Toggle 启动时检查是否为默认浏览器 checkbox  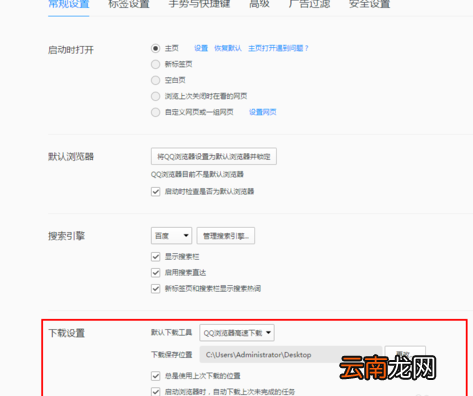click(156, 192)
